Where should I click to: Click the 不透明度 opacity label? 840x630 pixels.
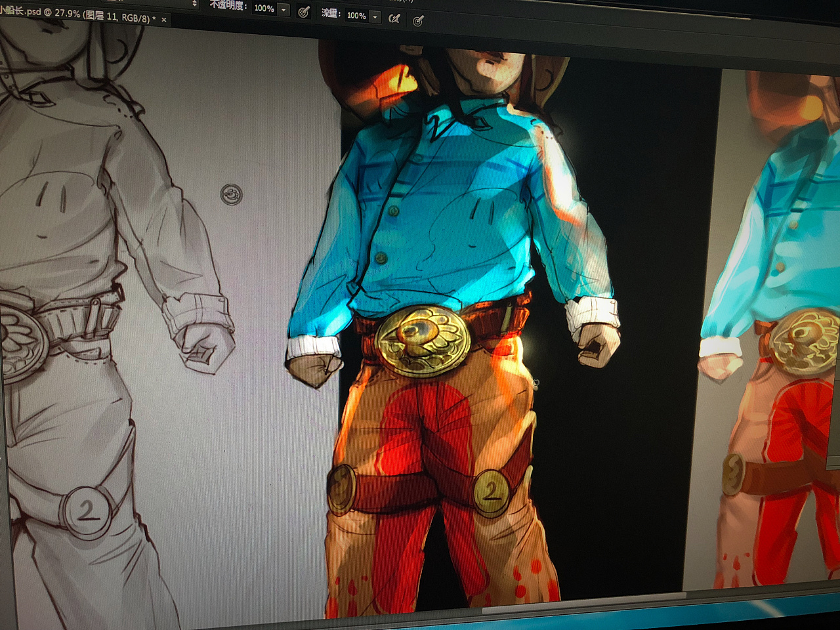228,5
